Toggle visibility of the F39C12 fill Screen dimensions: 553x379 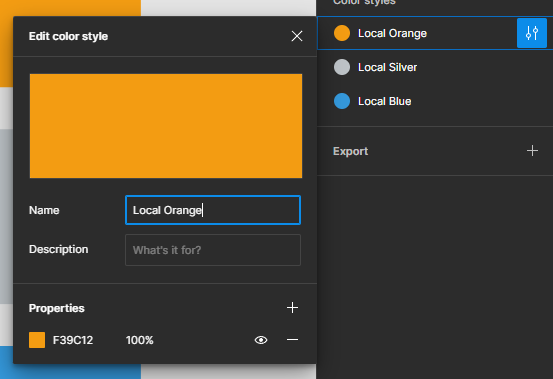click(261, 340)
